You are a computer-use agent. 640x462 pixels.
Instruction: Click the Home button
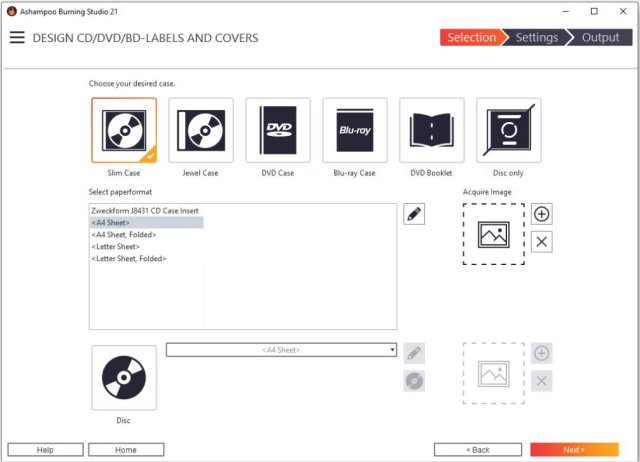(x=126, y=450)
